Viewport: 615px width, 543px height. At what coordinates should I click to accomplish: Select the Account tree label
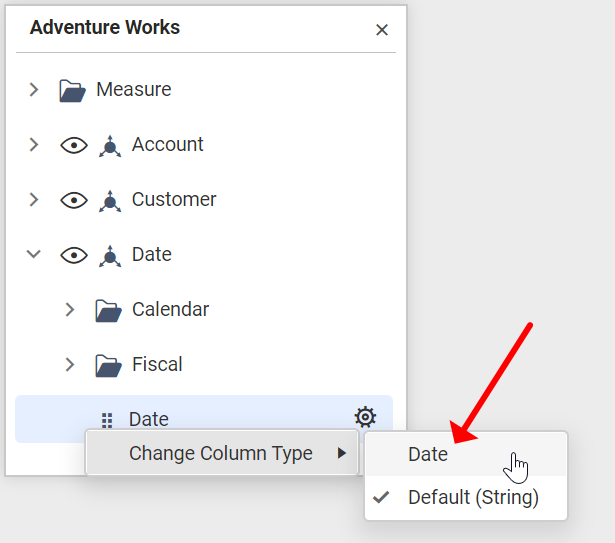tap(167, 144)
